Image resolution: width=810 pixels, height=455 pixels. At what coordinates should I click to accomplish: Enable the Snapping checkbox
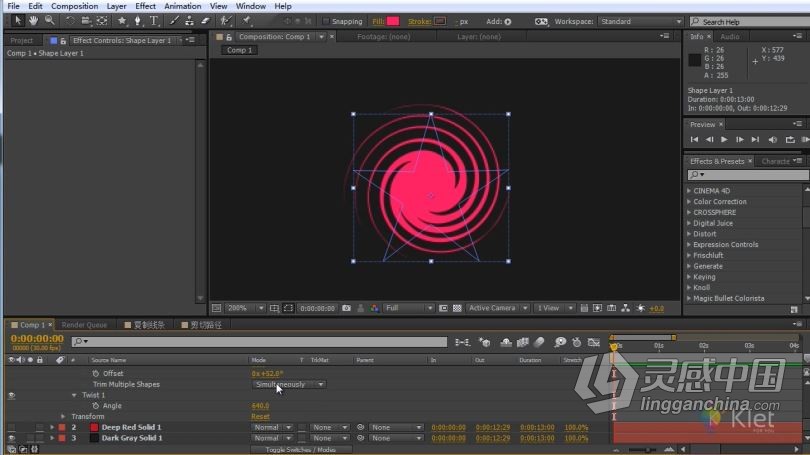click(x=326, y=21)
